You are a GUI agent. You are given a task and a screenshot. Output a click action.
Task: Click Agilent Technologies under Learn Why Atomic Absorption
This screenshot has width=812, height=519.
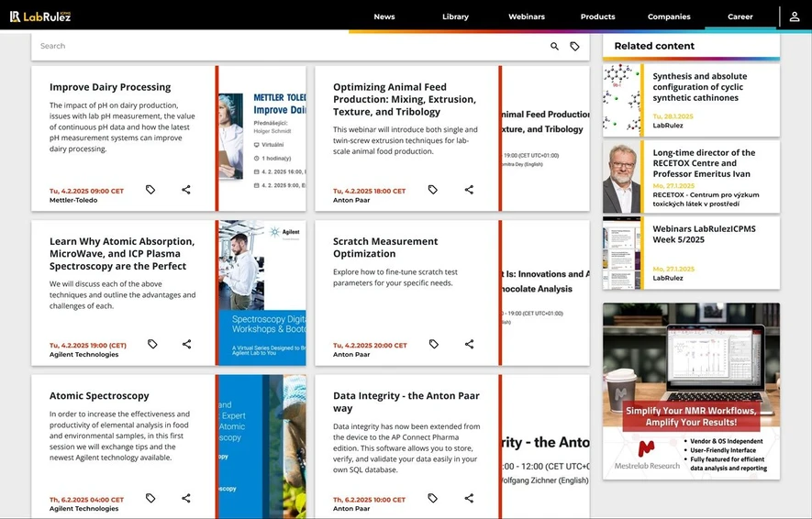pyautogui.click(x=83, y=355)
